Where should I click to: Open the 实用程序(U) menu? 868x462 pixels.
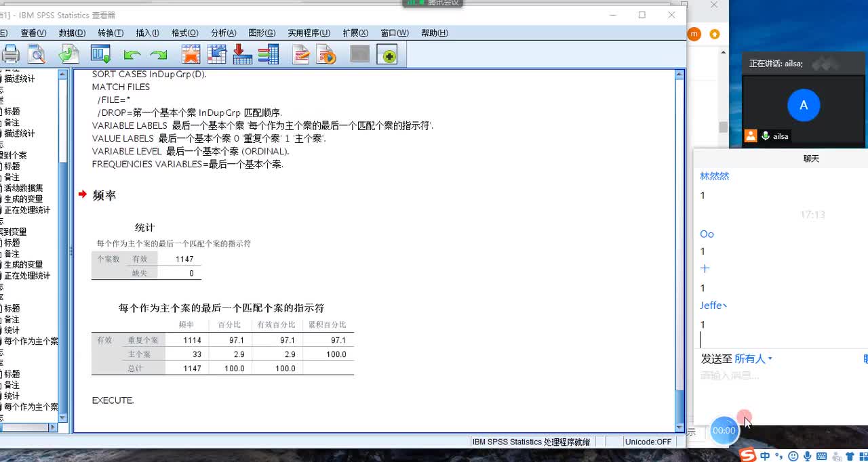click(309, 33)
